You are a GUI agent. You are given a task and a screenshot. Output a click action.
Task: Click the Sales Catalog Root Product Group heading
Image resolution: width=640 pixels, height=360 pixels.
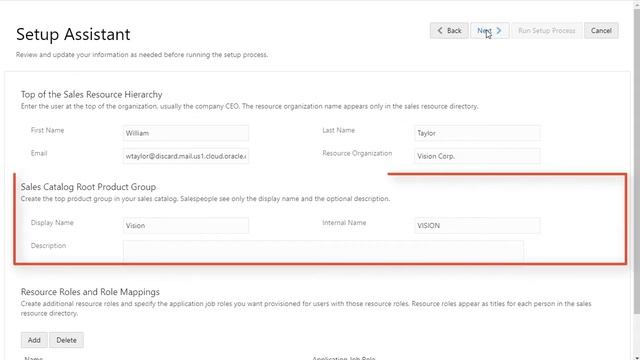[x=88, y=187]
